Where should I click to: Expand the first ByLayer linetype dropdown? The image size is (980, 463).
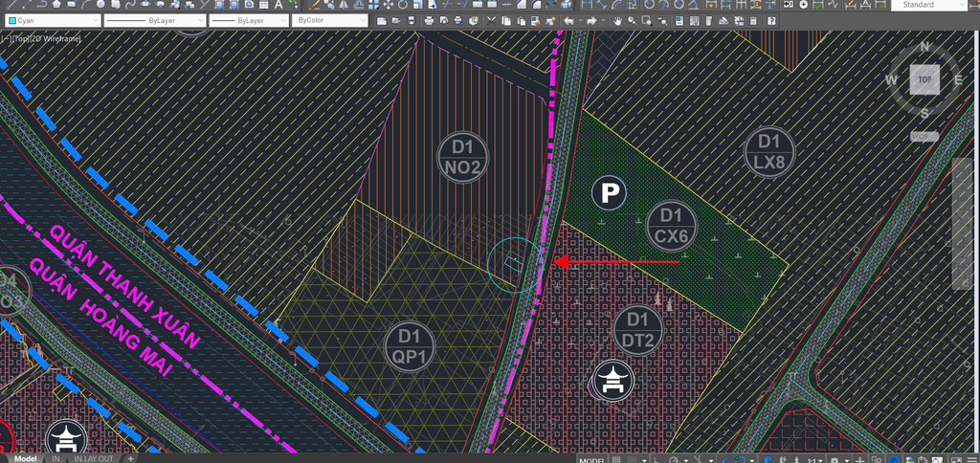153,20
